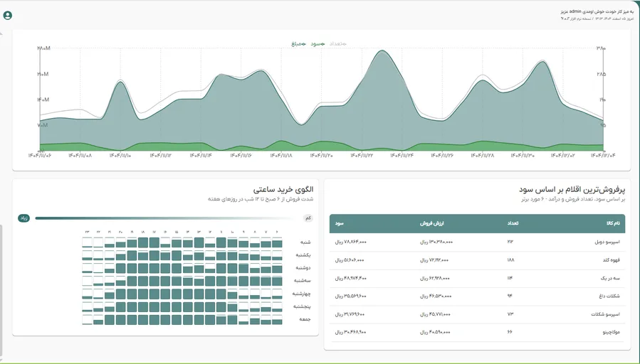
Task: Click the کم intensity badge
Action: 308,218
